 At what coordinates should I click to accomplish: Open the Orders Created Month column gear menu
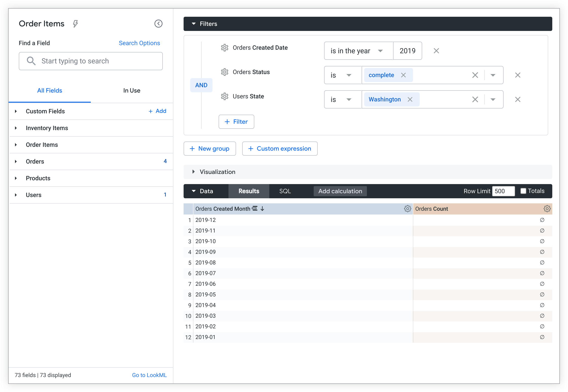[x=407, y=209]
